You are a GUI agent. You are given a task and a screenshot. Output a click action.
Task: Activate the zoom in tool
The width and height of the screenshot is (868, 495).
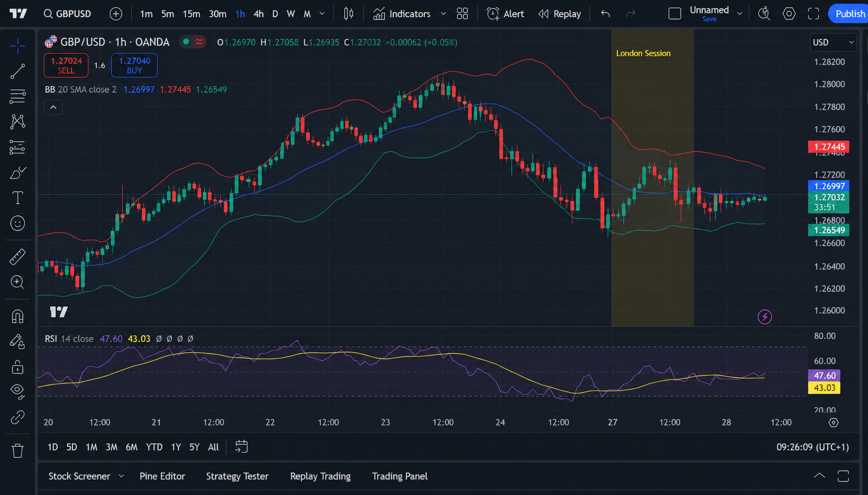point(17,282)
